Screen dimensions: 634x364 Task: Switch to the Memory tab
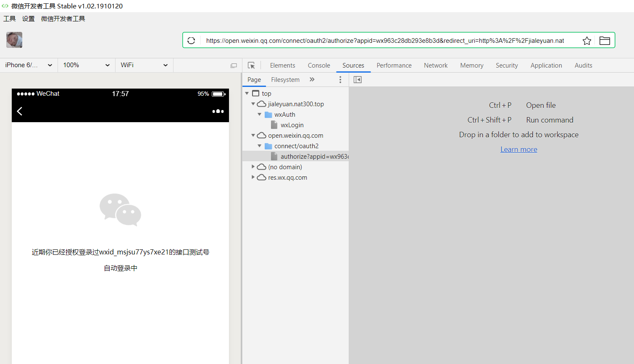(472, 65)
